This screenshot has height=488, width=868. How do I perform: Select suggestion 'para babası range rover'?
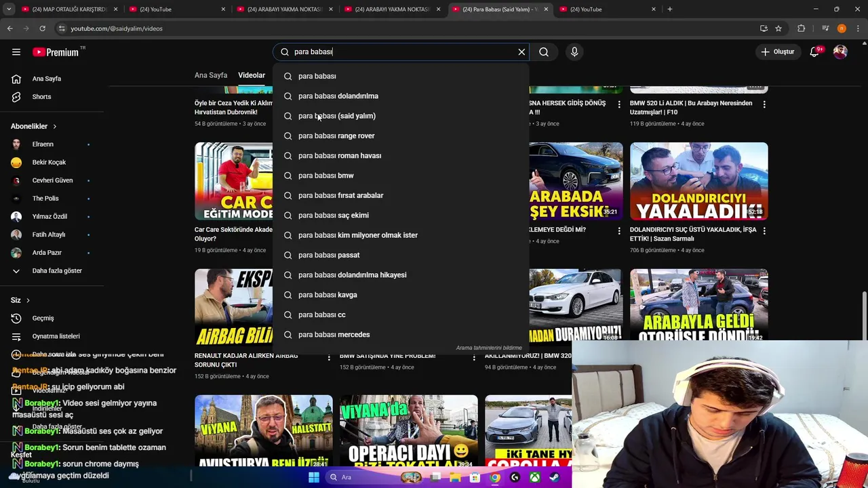(x=400, y=136)
